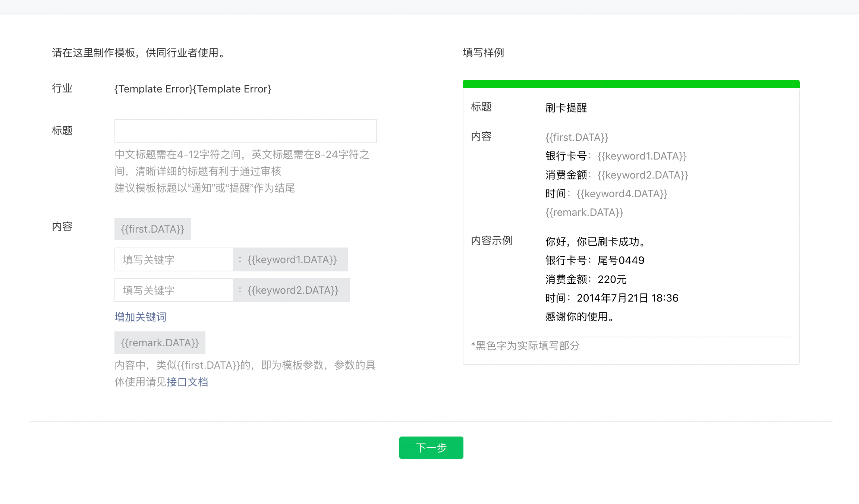Click the Template Error industry text
The image size is (859, 504).
192,89
